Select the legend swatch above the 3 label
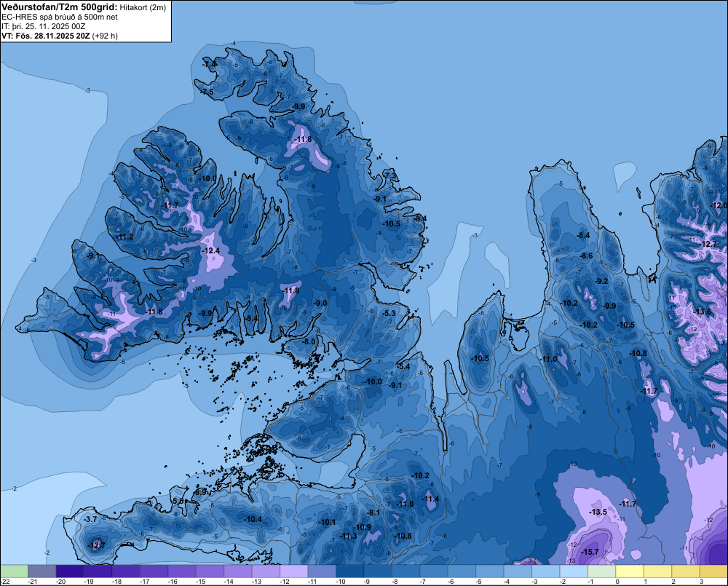Image resolution: width=728 pixels, height=586 pixels. 714,571
